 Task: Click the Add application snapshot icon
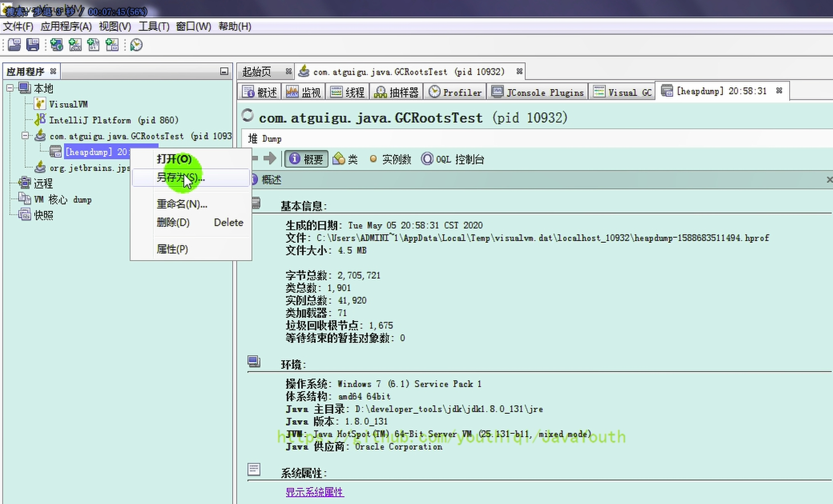tap(112, 44)
